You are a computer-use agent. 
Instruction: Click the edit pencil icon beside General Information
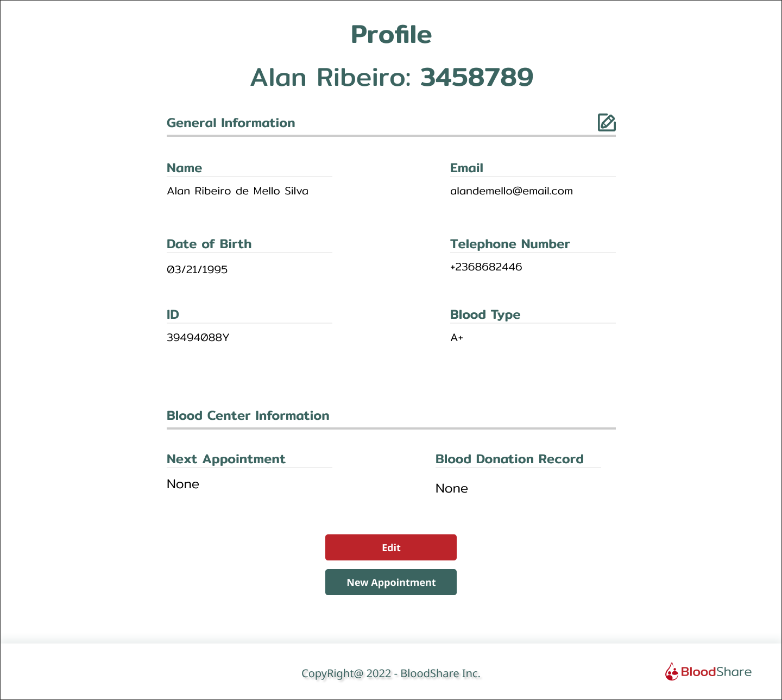[607, 123]
